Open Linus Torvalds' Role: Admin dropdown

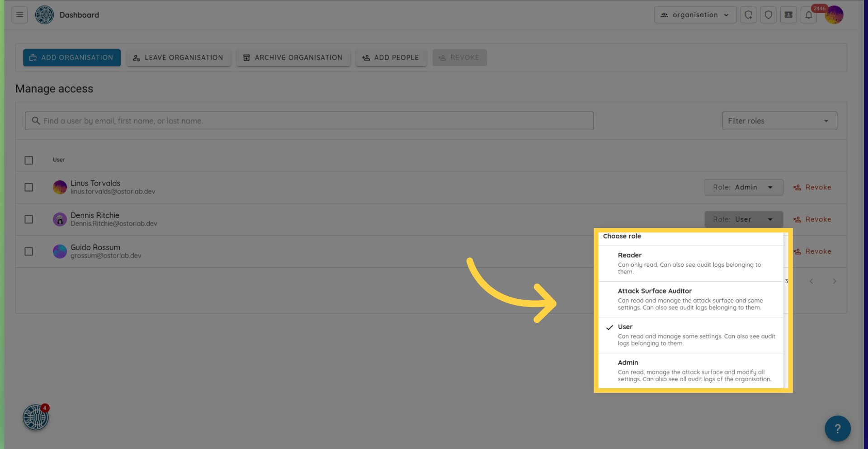(x=744, y=187)
